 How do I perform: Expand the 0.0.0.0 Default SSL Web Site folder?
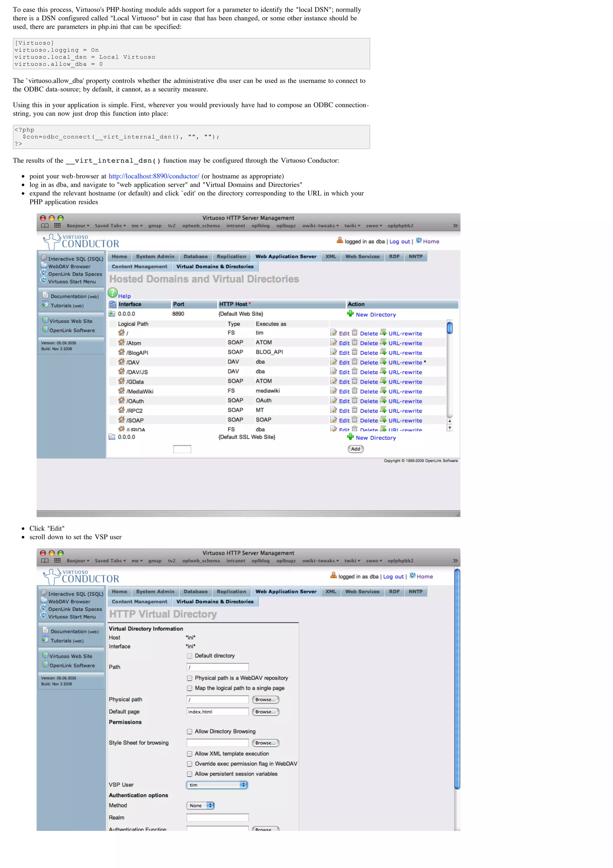(112, 437)
